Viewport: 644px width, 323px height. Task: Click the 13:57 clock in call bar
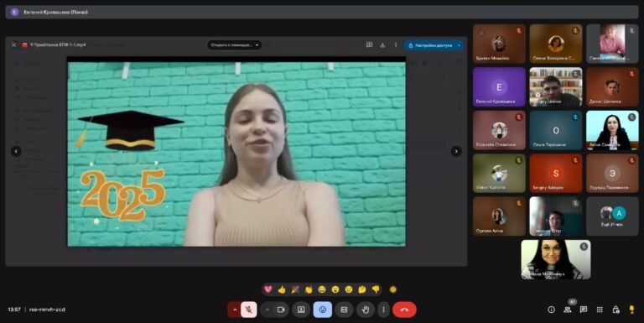[x=14, y=310]
